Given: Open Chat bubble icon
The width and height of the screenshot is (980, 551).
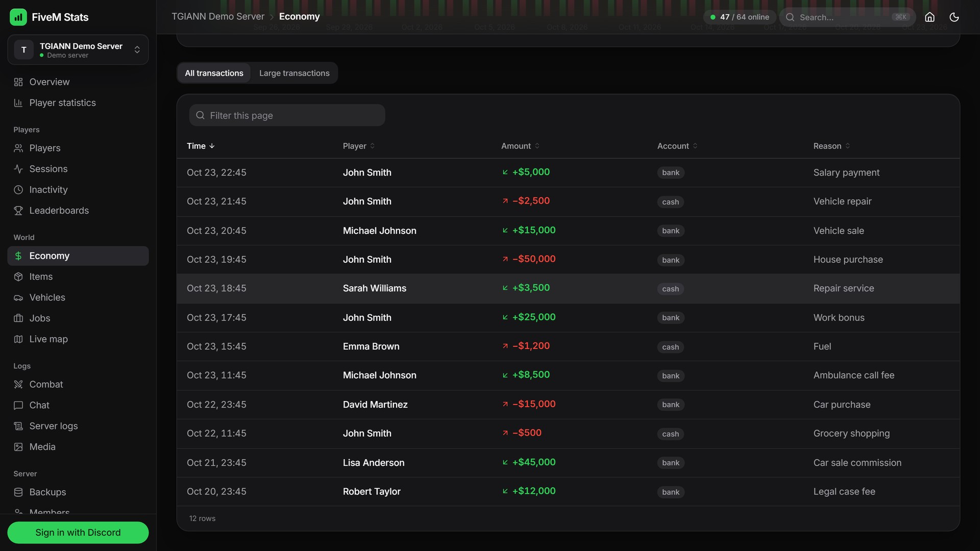Looking at the screenshot, I should 18,405.
